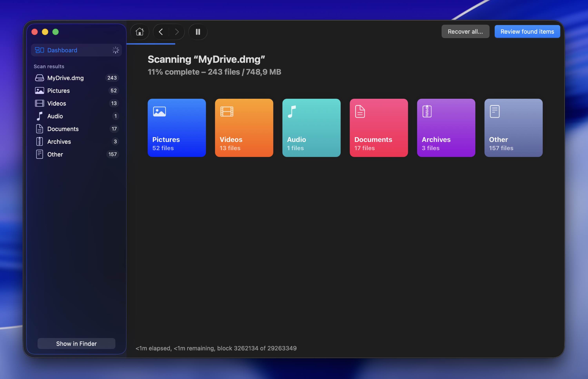Select Other in the sidebar

76,155
